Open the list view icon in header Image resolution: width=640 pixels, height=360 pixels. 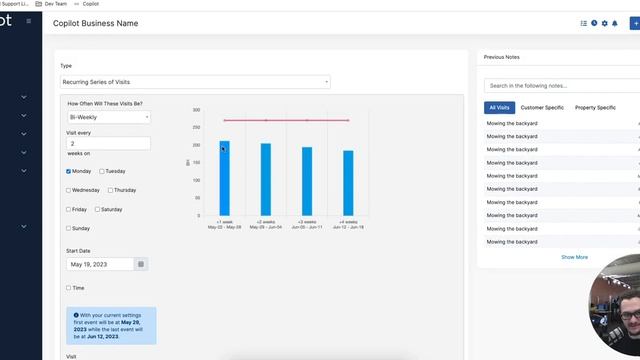[x=584, y=23]
